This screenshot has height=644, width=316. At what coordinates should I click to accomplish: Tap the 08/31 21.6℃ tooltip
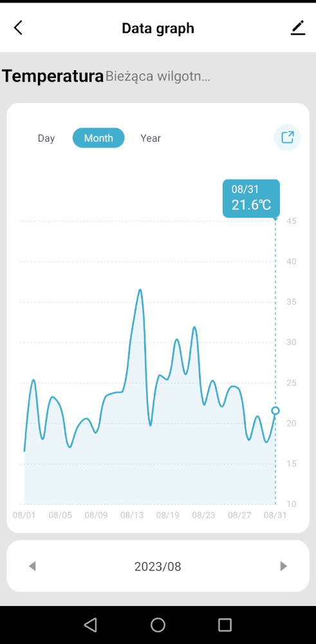(251, 198)
